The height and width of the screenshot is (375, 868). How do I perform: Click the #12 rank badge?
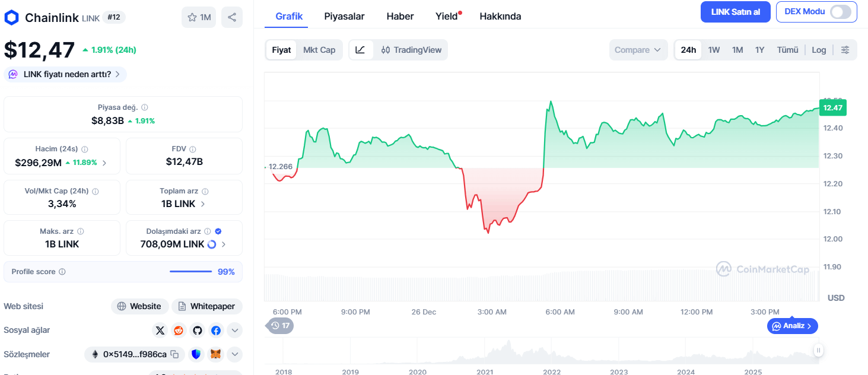point(114,17)
